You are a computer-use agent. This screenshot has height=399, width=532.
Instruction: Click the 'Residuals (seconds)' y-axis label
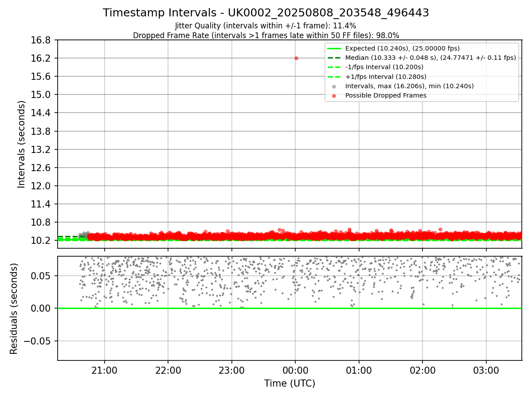[14, 309]
